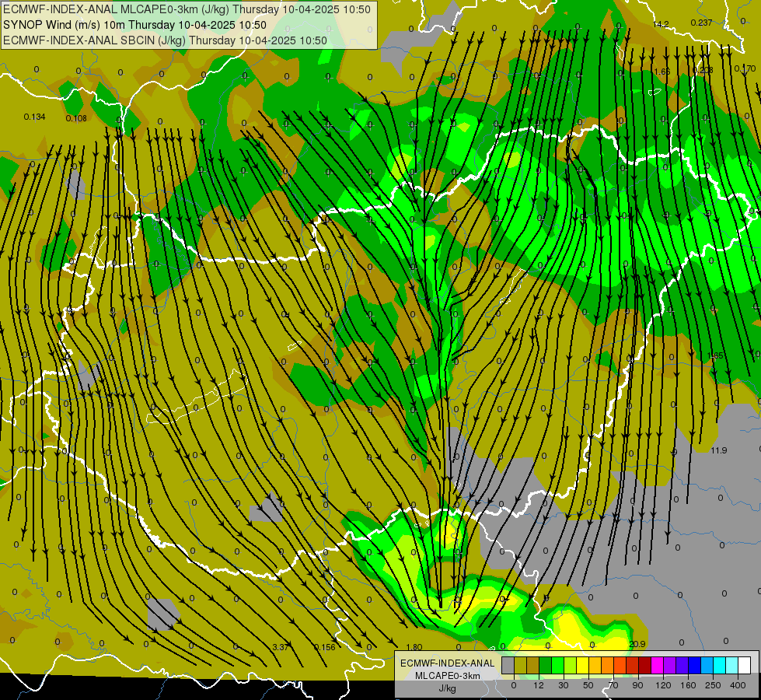Viewport: 761px width, 700px height.
Task: Click the 1.80 value on the map
Action: click(x=414, y=647)
